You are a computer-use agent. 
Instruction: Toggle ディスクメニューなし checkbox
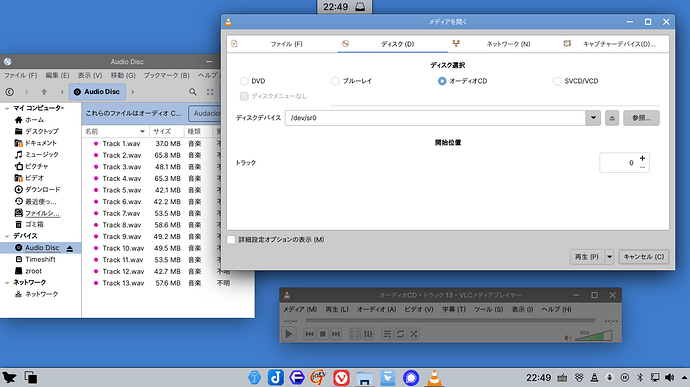point(244,96)
